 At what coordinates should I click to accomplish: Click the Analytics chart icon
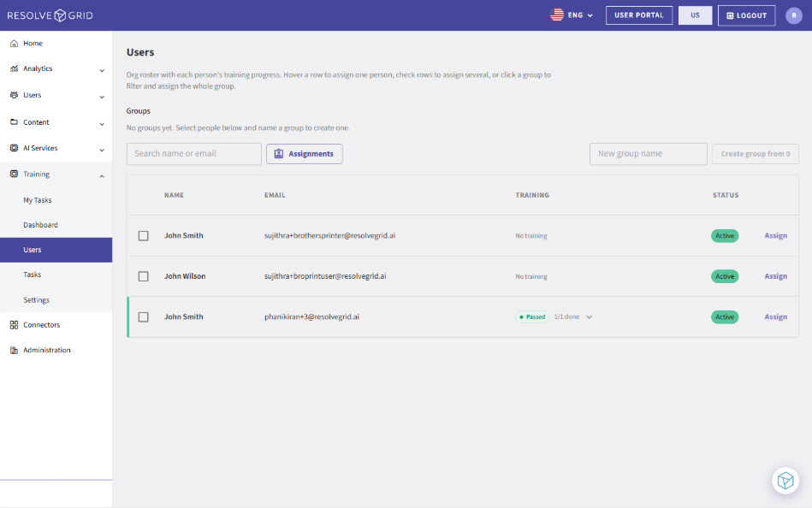(x=14, y=68)
